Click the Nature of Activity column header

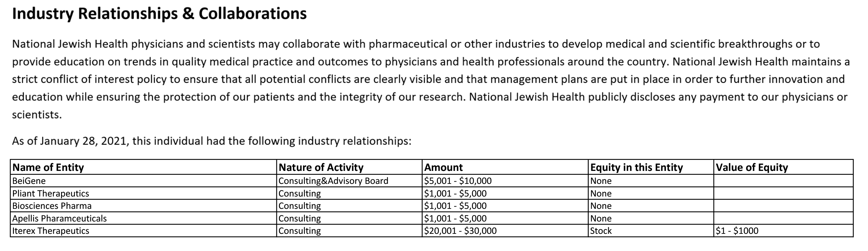tap(321, 167)
